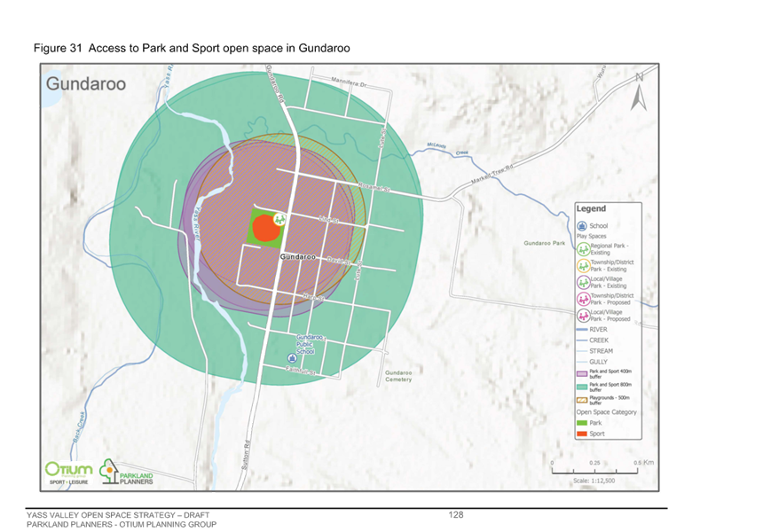Click the green Park color swatch

tap(582, 423)
